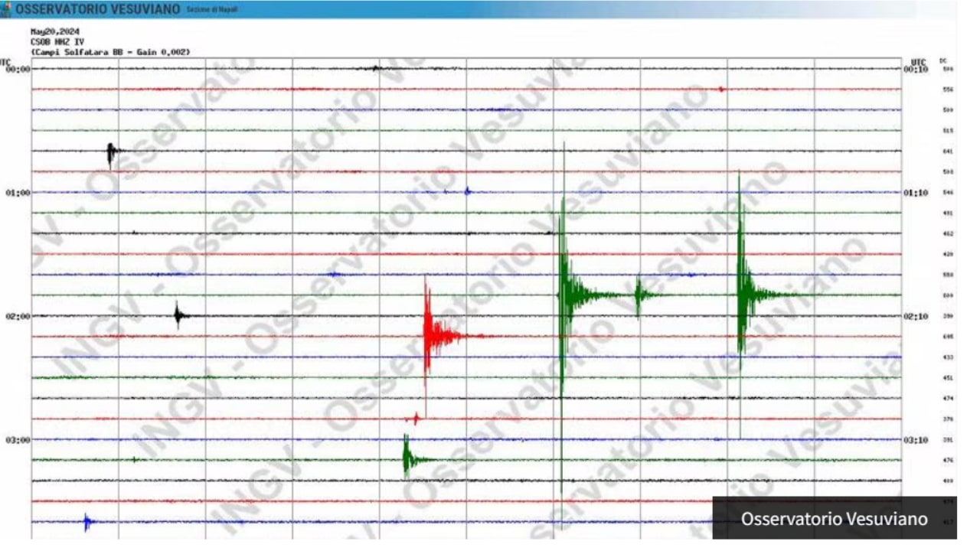Click the DC value 556
This screenshot has height=551, width=980.
(x=948, y=90)
